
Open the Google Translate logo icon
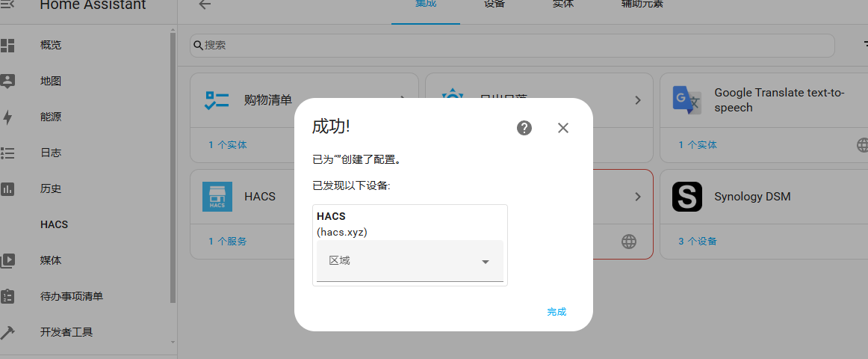pos(687,100)
